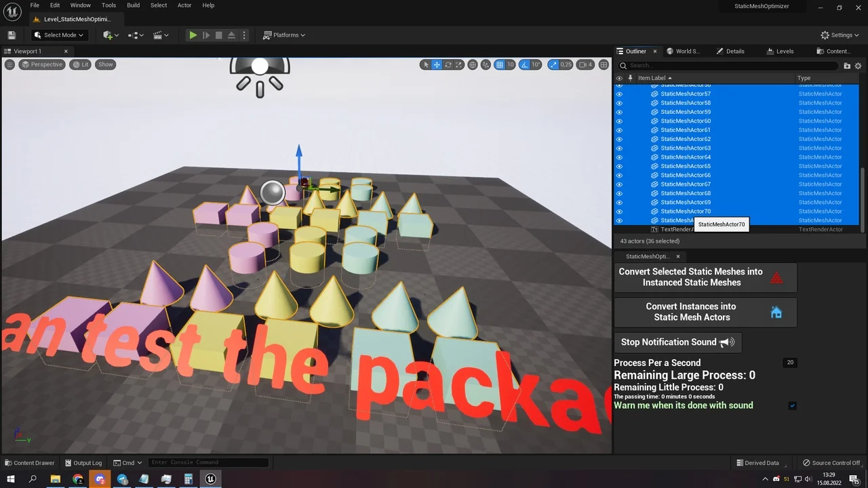Click the Save Current Level icon

click(x=11, y=35)
